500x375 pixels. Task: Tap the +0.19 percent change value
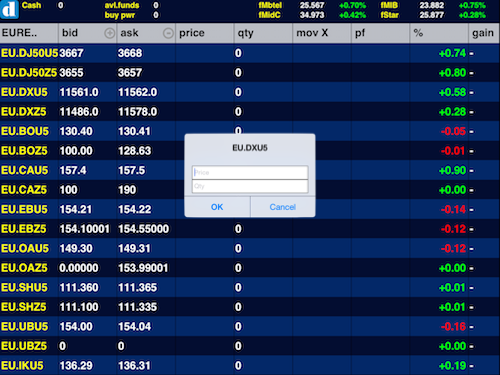(452, 366)
